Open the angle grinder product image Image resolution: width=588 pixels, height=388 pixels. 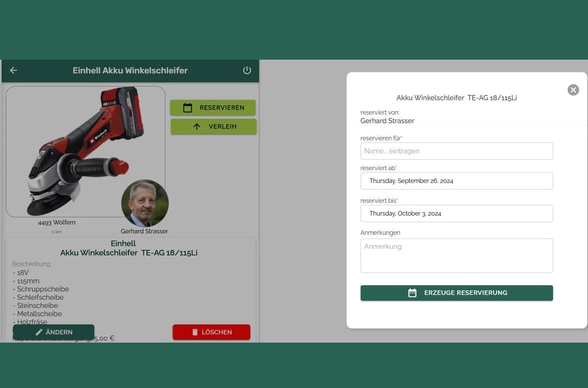pos(86,151)
